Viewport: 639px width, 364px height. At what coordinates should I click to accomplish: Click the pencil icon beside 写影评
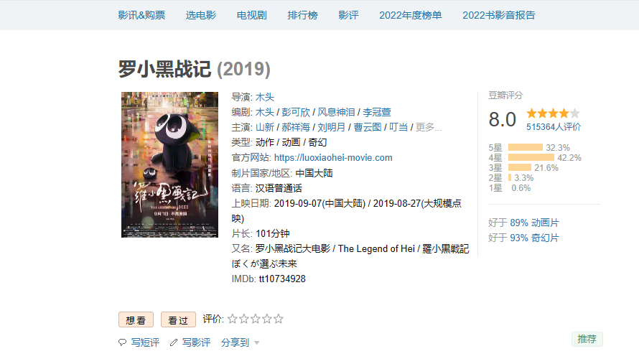tap(174, 342)
